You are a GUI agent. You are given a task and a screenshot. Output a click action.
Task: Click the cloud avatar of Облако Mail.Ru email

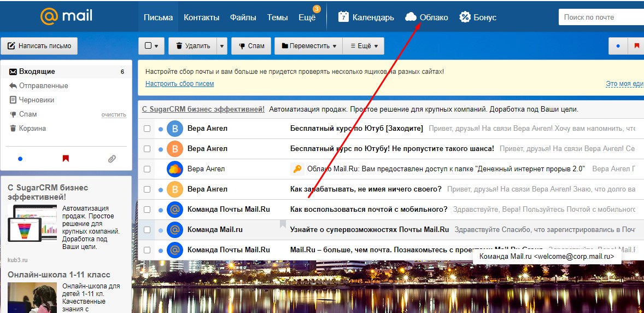point(174,169)
